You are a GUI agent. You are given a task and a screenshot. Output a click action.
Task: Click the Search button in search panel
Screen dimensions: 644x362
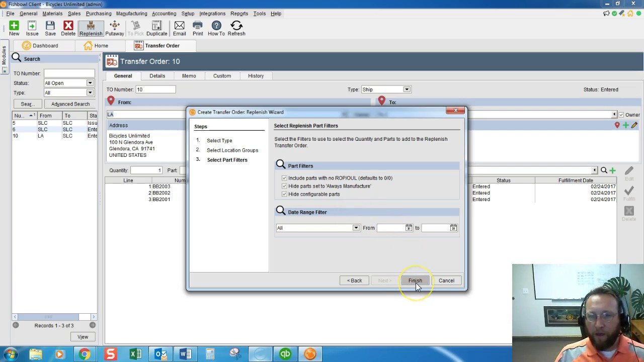27,104
